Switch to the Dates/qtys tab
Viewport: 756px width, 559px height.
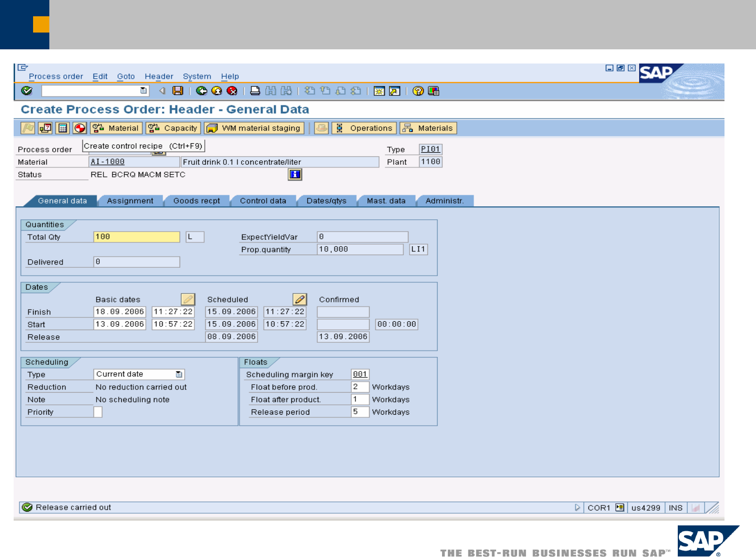tap(326, 201)
